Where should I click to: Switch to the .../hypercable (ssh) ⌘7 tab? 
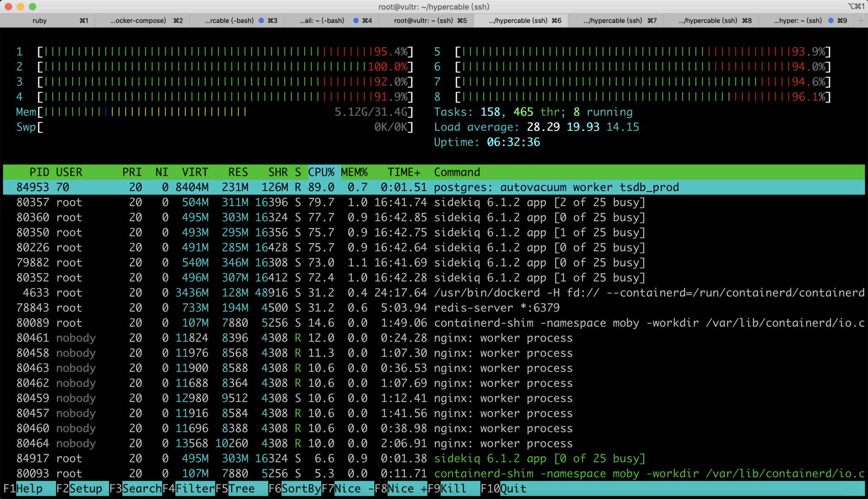click(616, 21)
